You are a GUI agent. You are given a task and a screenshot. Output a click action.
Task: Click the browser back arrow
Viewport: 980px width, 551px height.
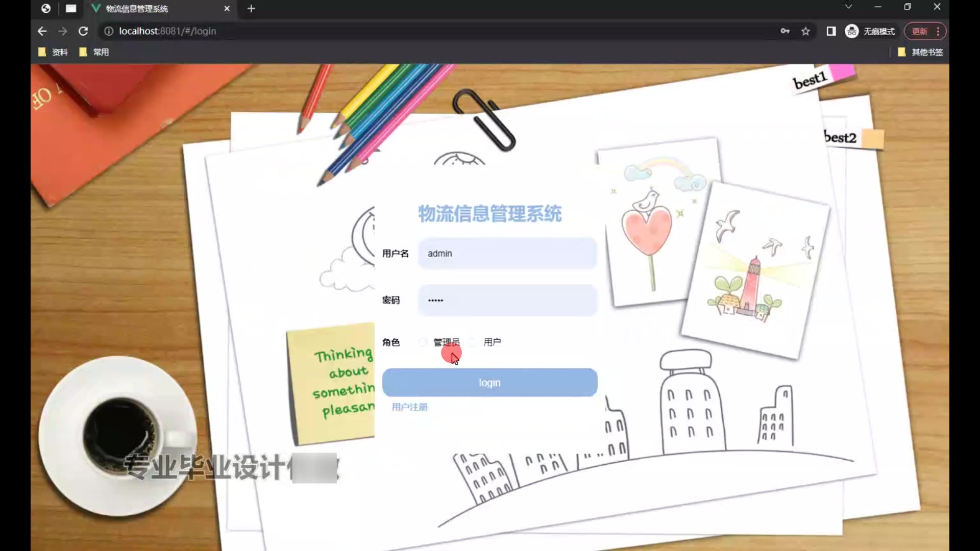pos(42,31)
